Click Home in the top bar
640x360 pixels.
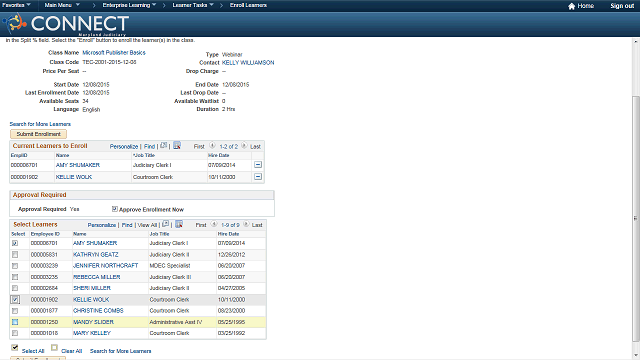586,6
